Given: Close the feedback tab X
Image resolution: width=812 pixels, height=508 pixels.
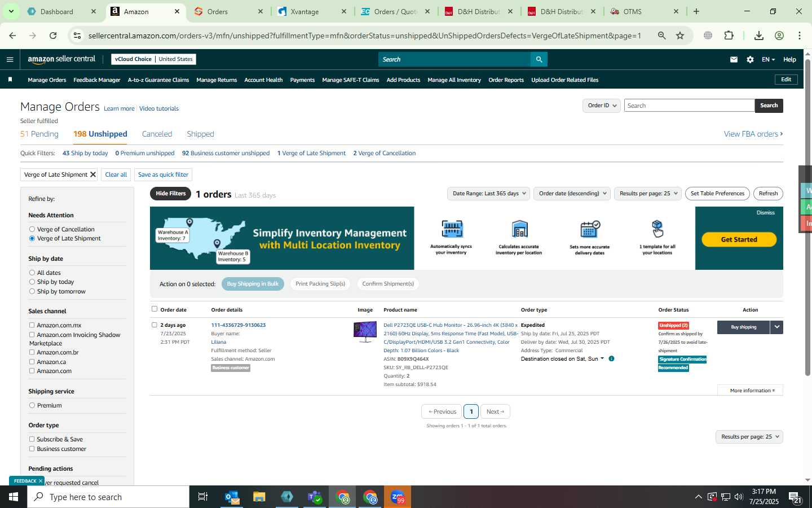Looking at the screenshot, I should click(x=41, y=481).
